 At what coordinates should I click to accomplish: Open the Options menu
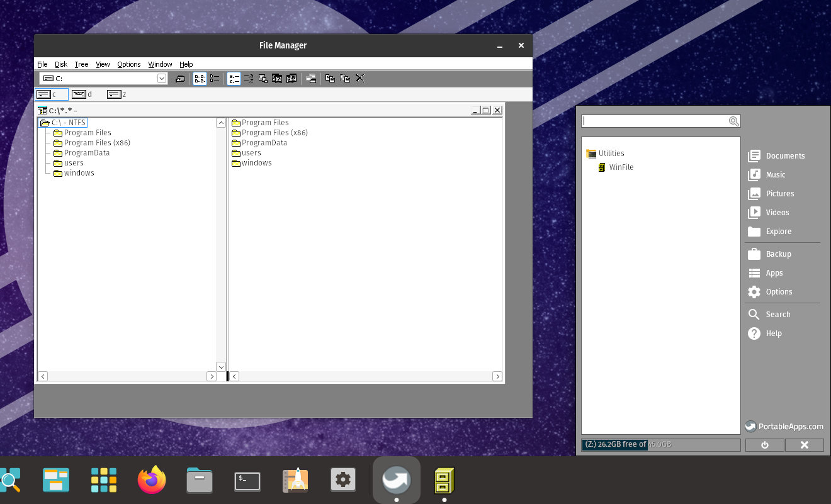[x=129, y=64]
